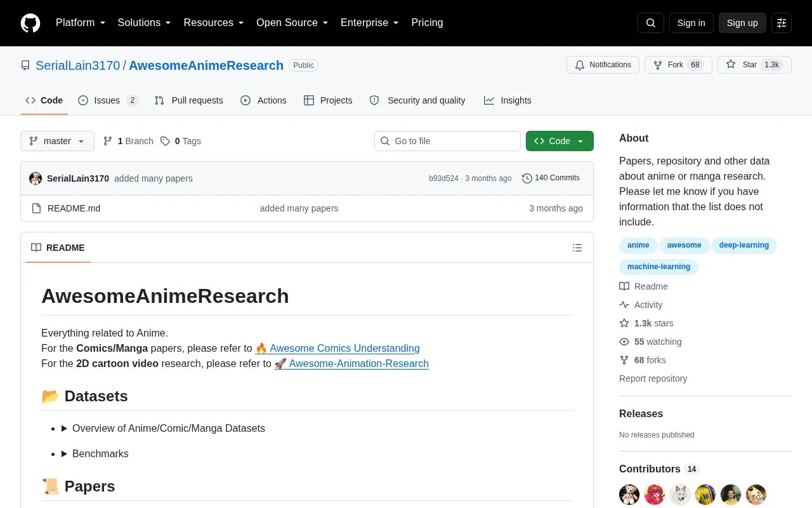812x508 pixels.
Task: Open the first contributor avatar
Action: (629, 495)
